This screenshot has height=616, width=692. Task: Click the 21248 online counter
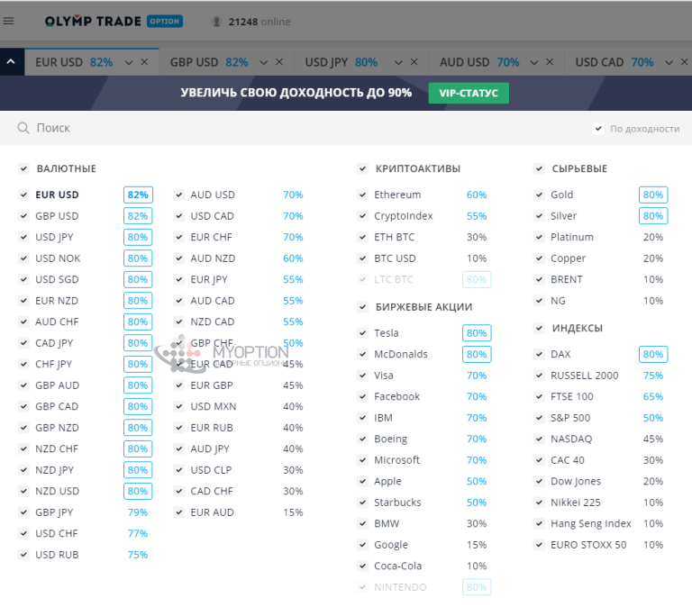point(259,22)
